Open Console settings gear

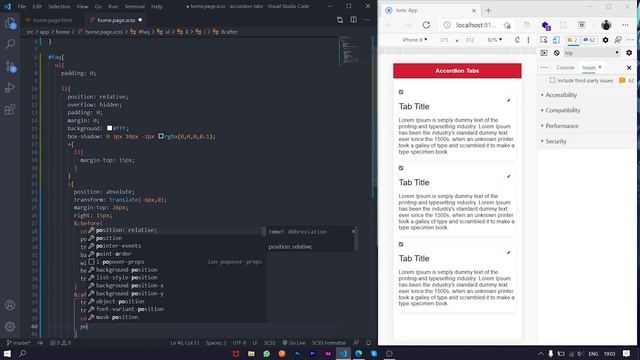[x=629, y=53]
